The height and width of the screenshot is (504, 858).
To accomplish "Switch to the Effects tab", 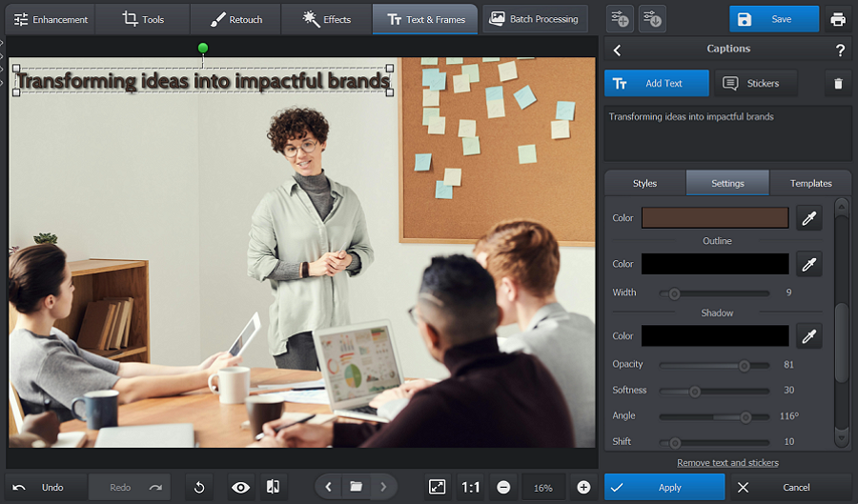I will 327,20.
